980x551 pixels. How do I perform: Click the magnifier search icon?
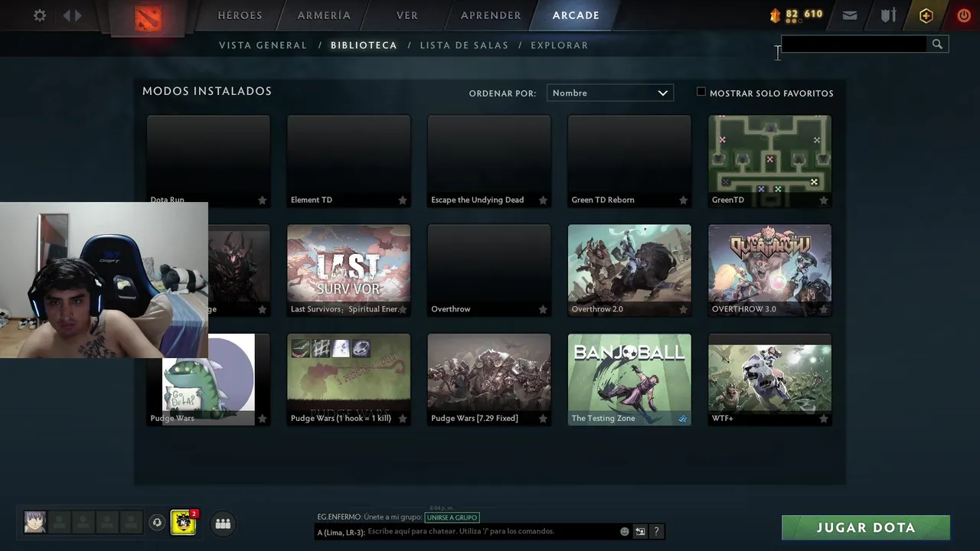click(937, 44)
